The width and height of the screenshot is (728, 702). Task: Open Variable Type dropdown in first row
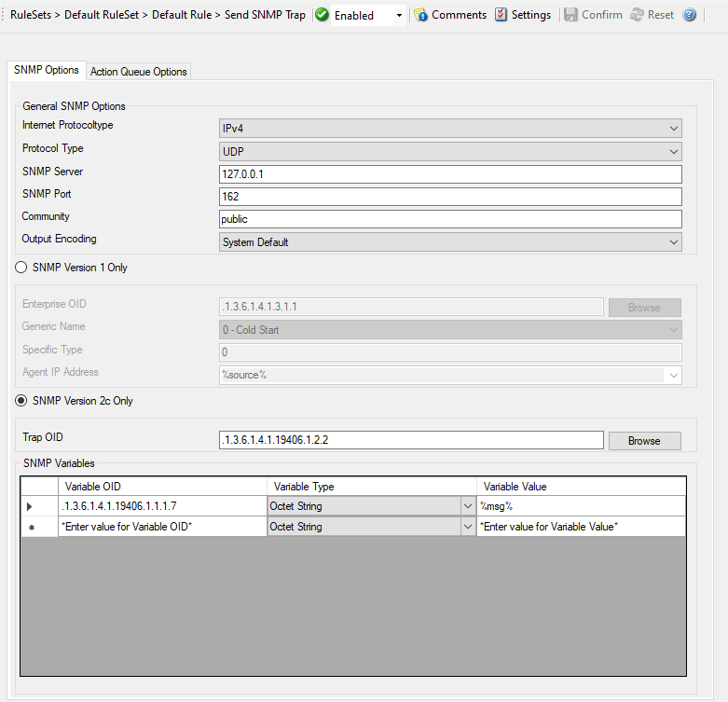point(468,506)
